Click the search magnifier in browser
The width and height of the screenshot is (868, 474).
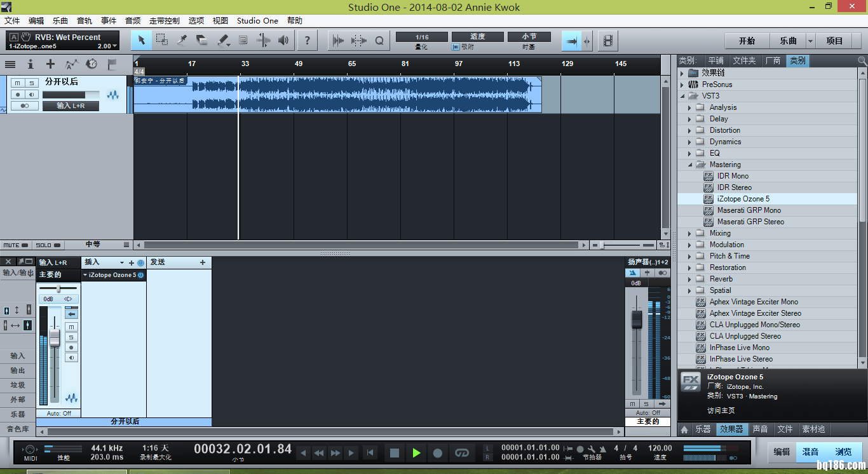[862, 60]
